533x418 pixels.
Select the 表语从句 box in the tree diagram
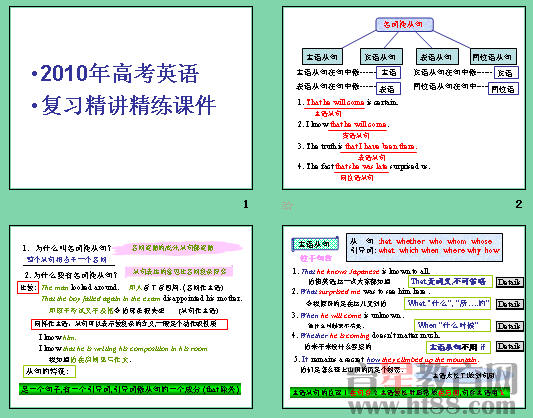coord(437,56)
